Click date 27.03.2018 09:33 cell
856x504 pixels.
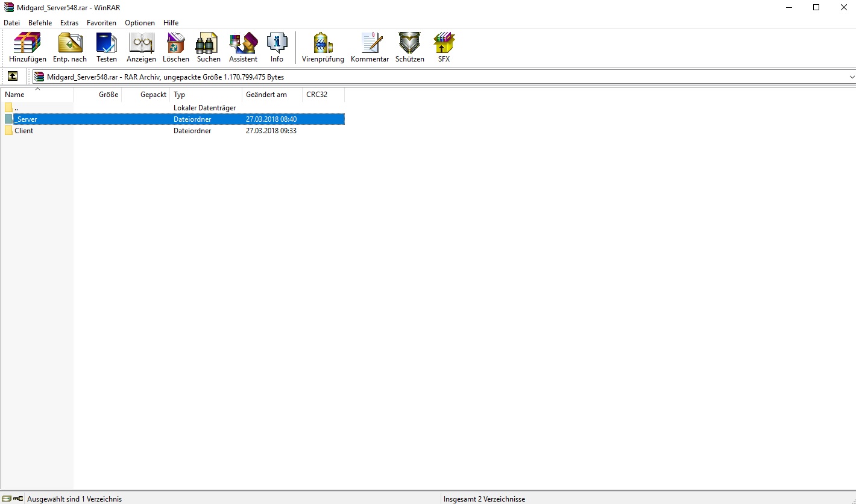[x=271, y=131]
